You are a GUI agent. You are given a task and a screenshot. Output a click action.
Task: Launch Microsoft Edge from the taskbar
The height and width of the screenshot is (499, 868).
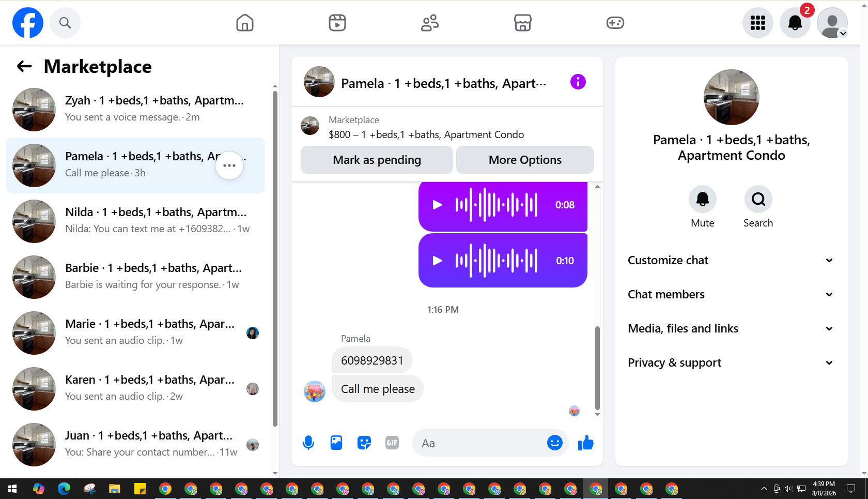click(64, 489)
